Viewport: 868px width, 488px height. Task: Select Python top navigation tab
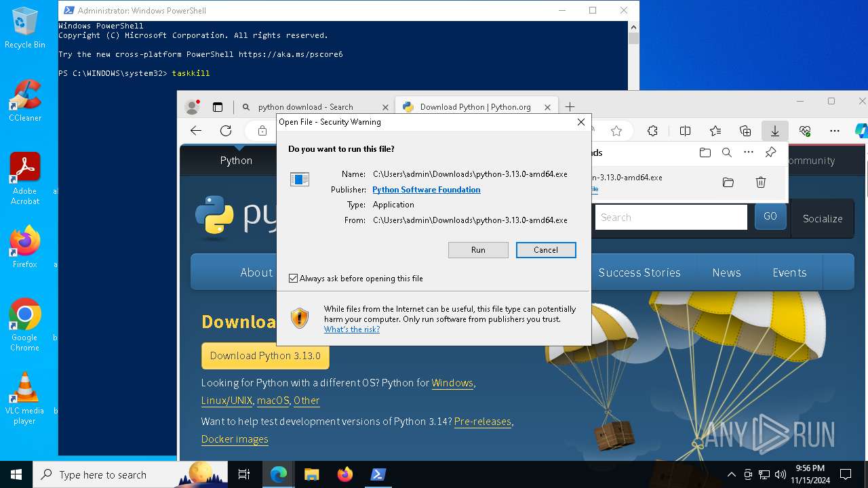tap(236, 161)
